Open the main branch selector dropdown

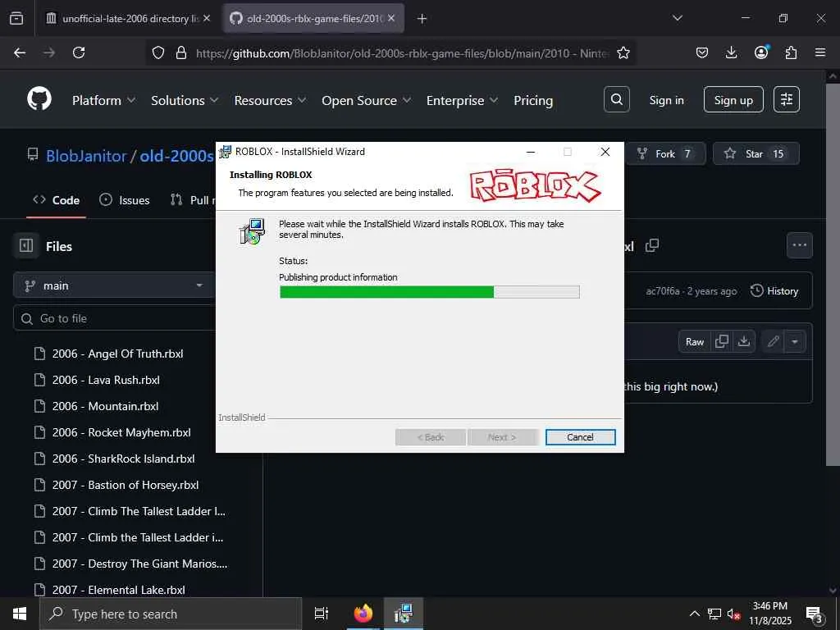[113, 285]
